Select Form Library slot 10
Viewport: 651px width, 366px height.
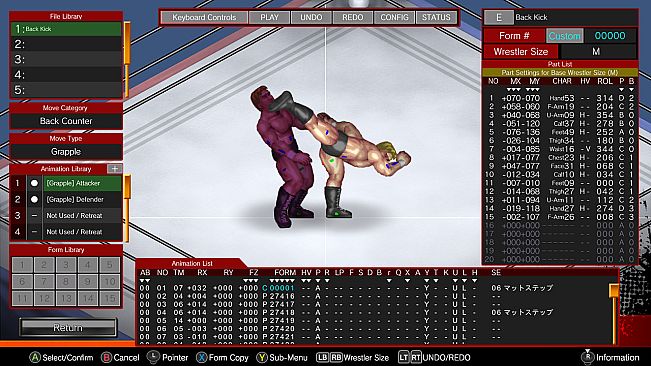coord(110,281)
